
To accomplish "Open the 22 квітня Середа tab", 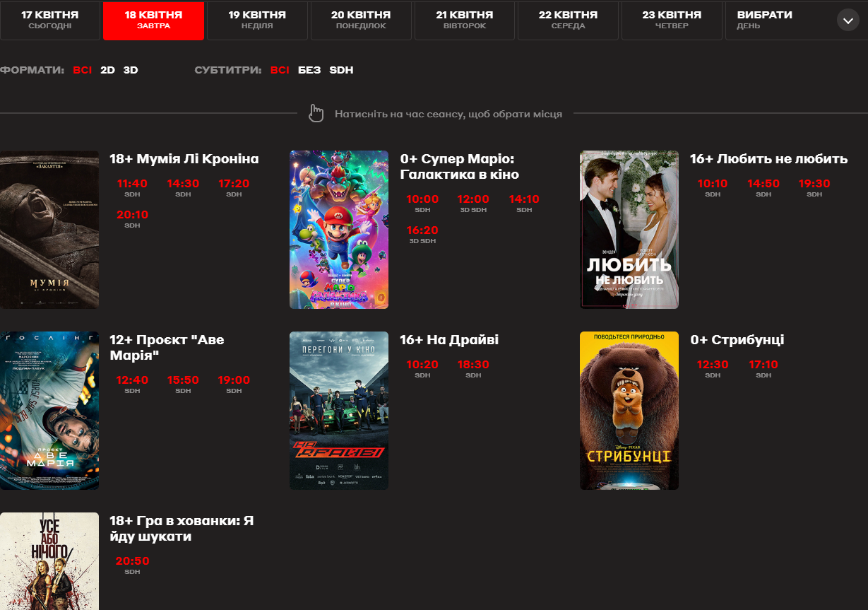I will coord(568,20).
